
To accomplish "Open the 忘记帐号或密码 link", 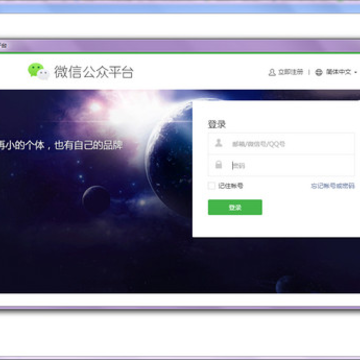I will click(333, 186).
